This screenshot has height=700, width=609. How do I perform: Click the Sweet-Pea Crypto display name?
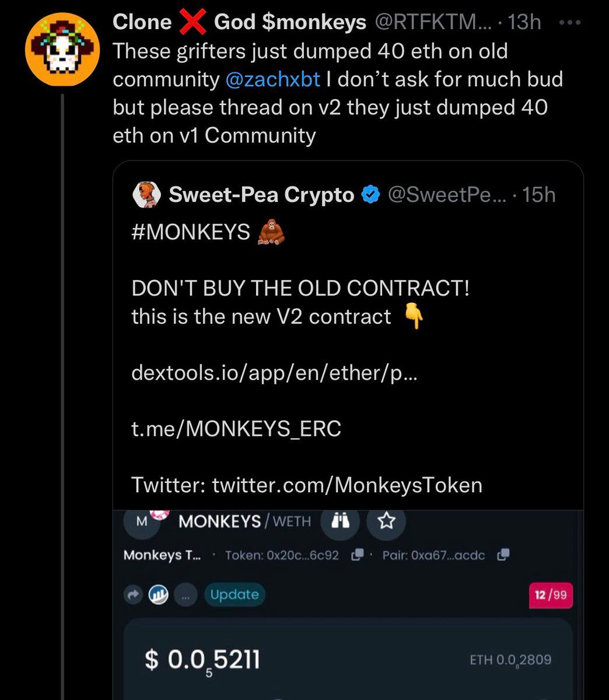pyautogui.click(x=261, y=195)
